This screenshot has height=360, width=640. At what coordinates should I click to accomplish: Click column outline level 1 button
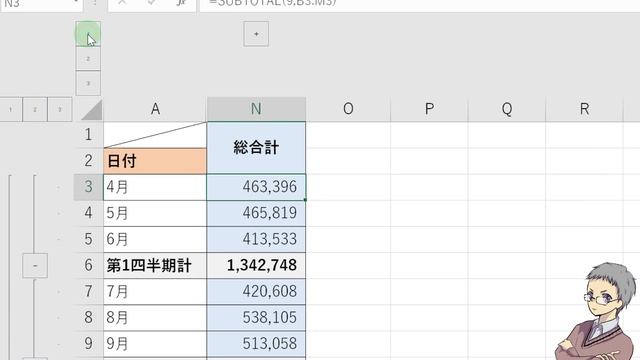point(88,34)
